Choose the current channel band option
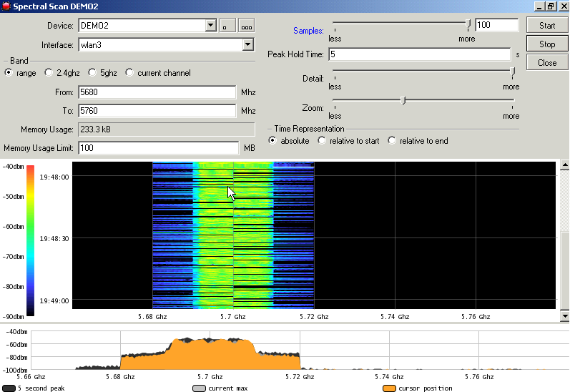Viewport: 570px width, 392px height. click(129, 73)
